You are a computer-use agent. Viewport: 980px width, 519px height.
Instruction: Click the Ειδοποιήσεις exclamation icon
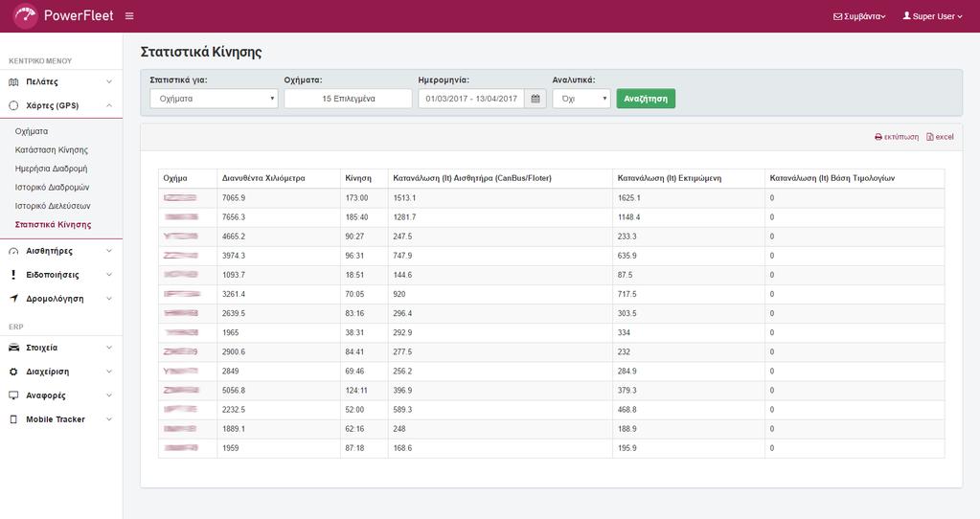pos(13,275)
